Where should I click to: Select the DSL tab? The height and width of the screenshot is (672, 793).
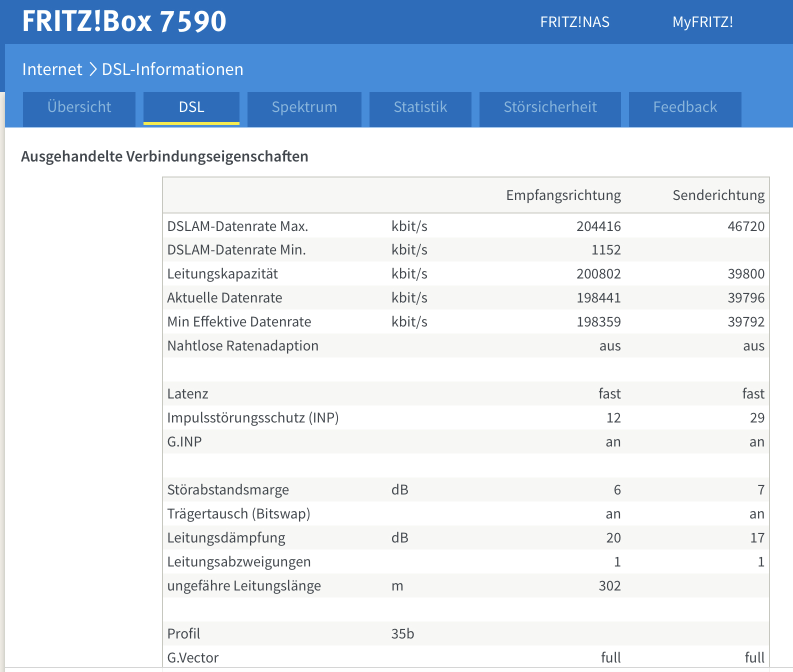click(191, 108)
